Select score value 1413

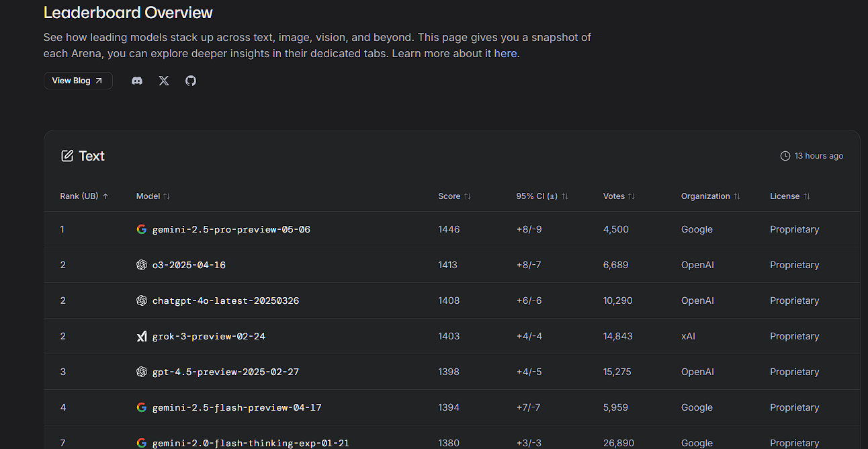pyautogui.click(x=447, y=265)
